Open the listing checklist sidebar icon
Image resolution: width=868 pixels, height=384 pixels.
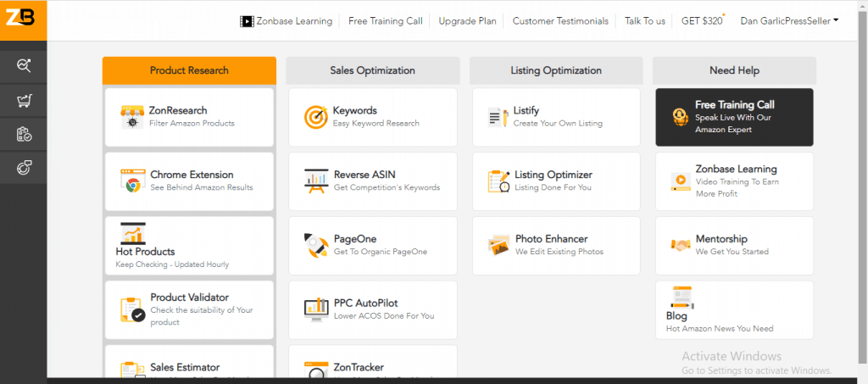(24, 134)
